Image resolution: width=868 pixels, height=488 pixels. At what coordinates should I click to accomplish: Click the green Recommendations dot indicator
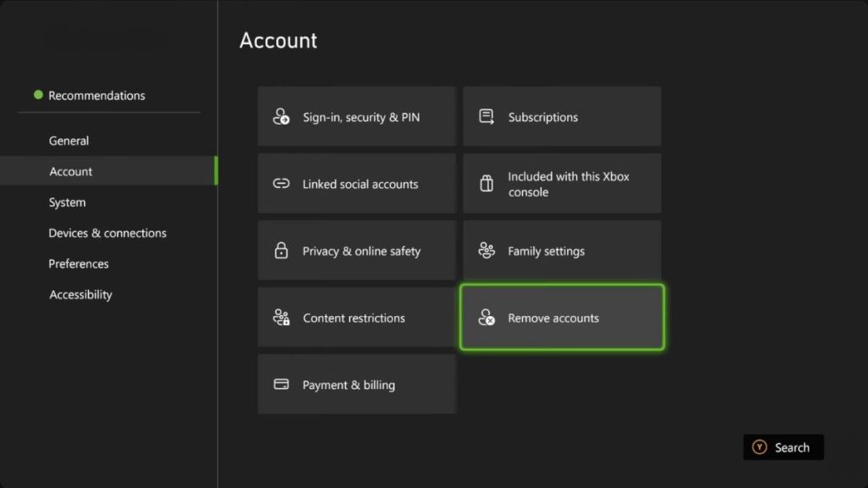point(38,95)
